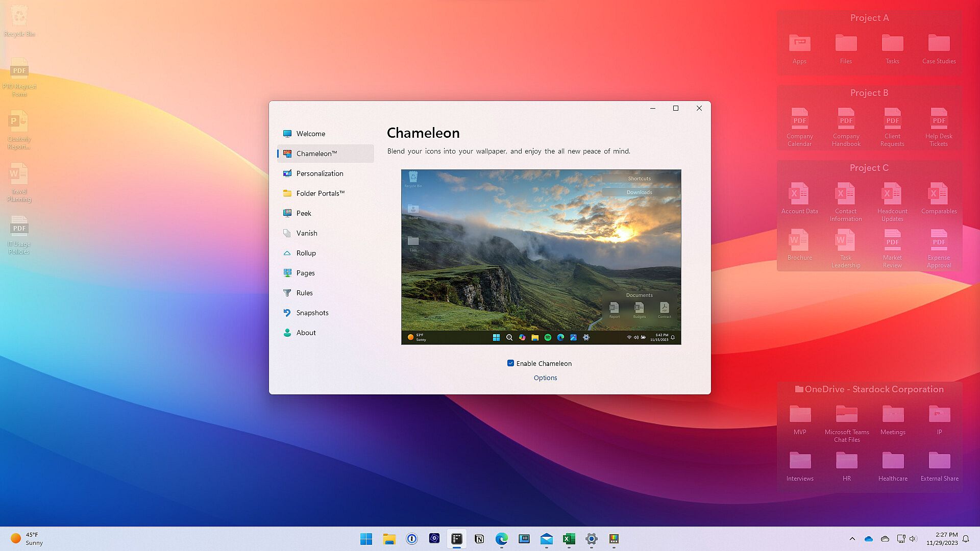
Task: Show hidden system tray icons chevron
Action: point(852,539)
